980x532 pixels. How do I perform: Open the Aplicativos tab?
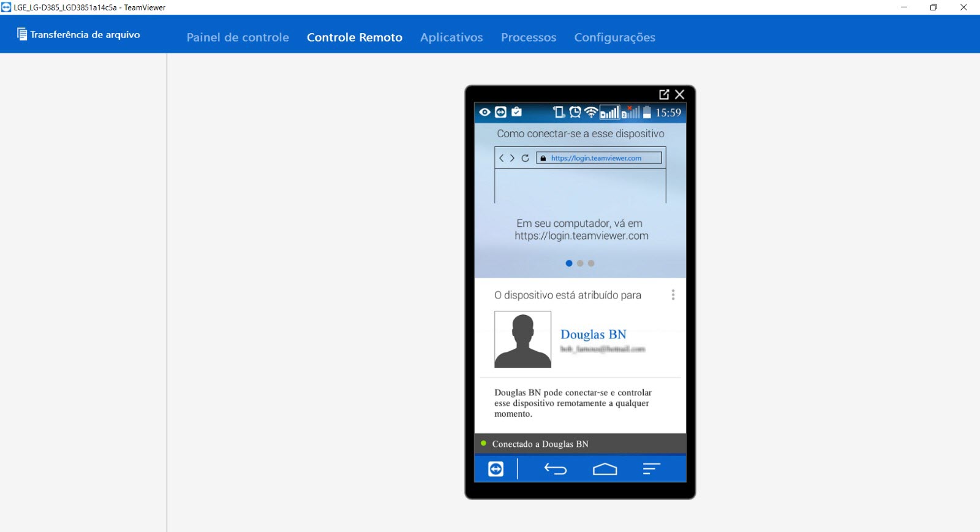click(x=451, y=37)
